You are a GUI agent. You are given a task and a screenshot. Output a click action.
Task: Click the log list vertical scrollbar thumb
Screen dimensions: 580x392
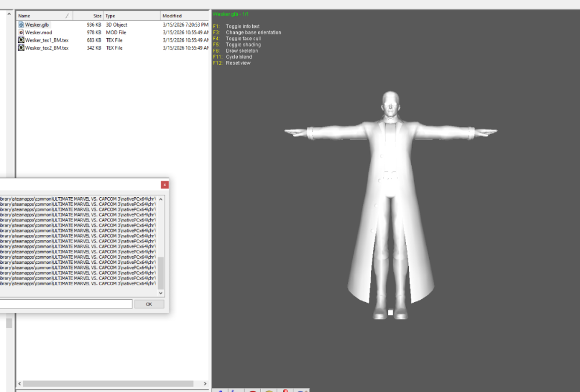click(161, 273)
